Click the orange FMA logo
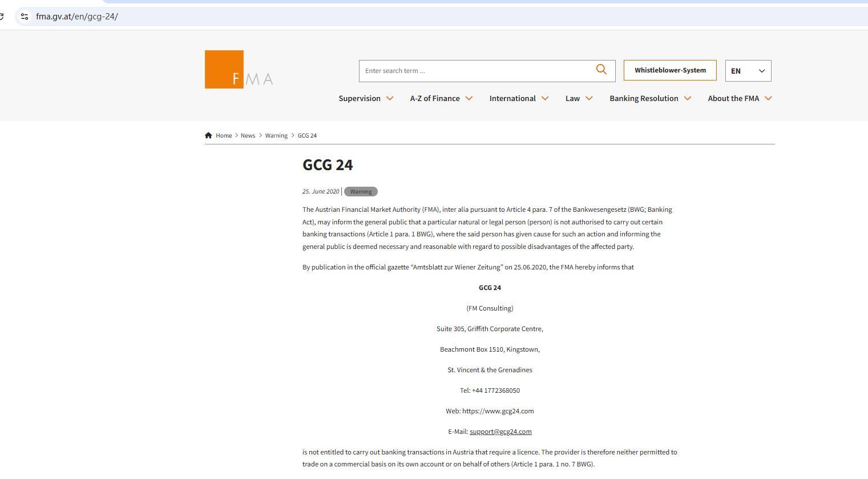The height and width of the screenshot is (479, 868). point(239,70)
